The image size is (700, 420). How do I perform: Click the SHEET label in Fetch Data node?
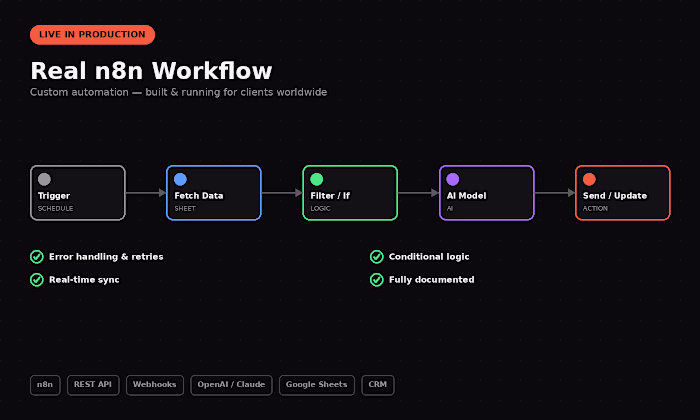(185, 208)
